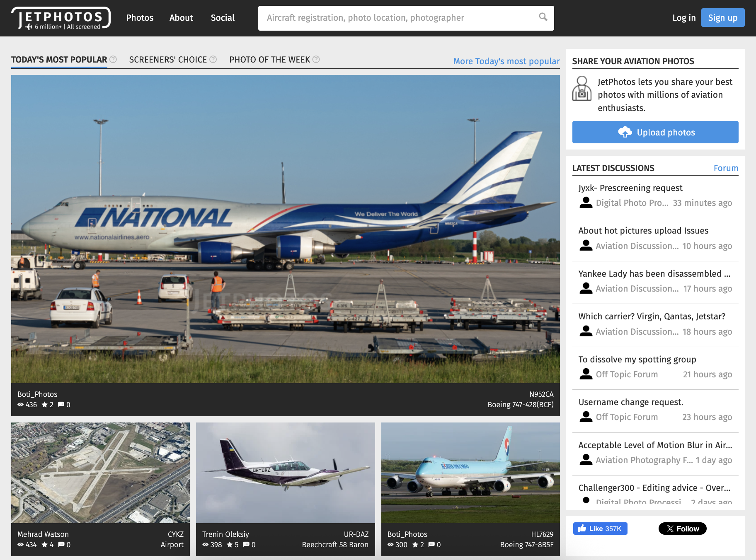Click the search magnifier icon

tap(543, 17)
